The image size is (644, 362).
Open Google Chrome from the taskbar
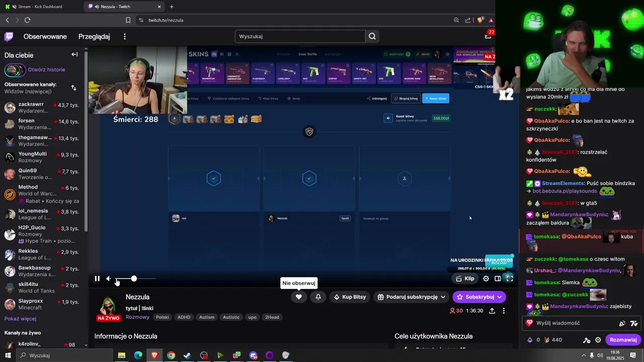click(171, 355)
